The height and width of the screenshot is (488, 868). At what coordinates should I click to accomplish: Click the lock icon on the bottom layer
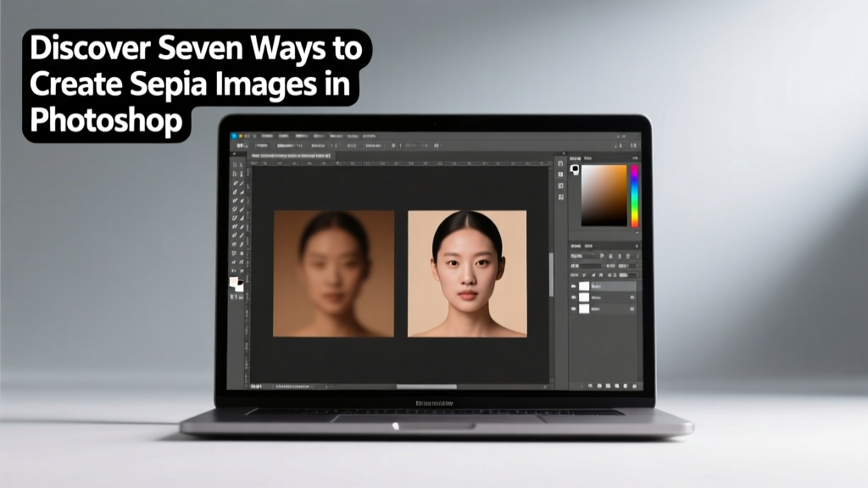(x=632, y=308)
